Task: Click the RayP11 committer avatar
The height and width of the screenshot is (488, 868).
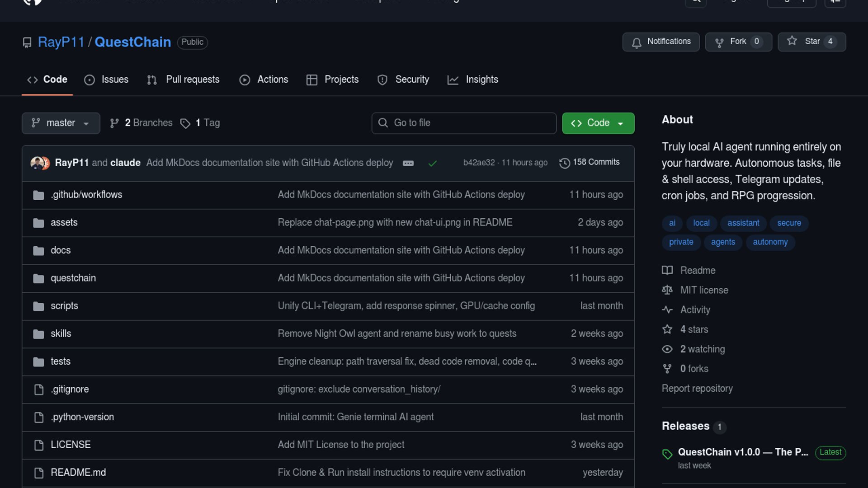Action: (x=37, y=163)
